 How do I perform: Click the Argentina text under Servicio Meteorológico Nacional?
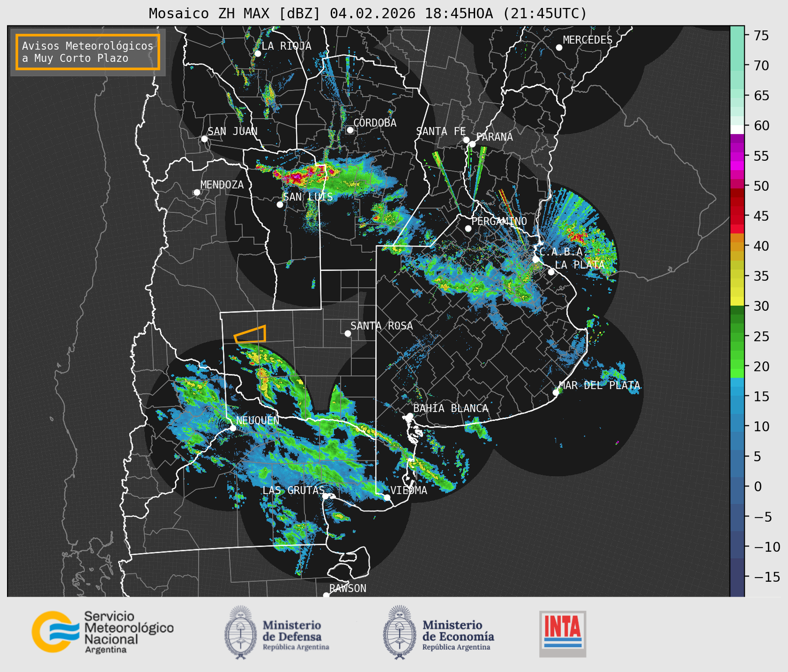(106, 650)
